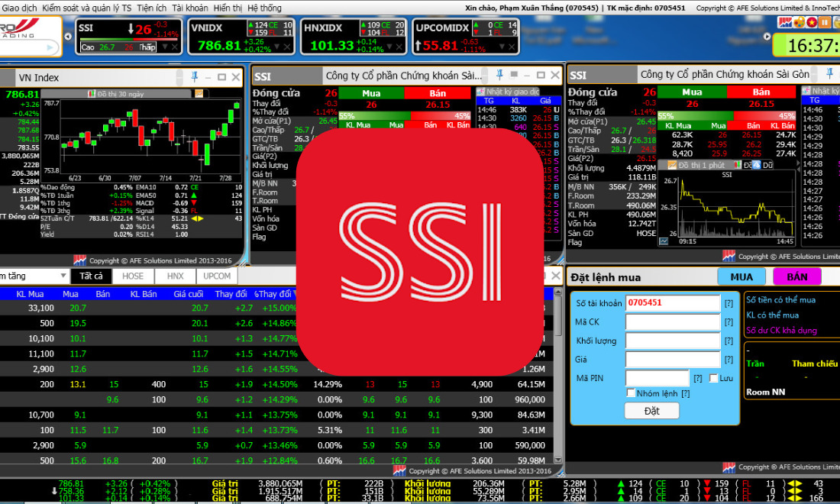Open Kiểm soát và quản lý TS menu
The image size is (840, 504).
click(87, 8)
